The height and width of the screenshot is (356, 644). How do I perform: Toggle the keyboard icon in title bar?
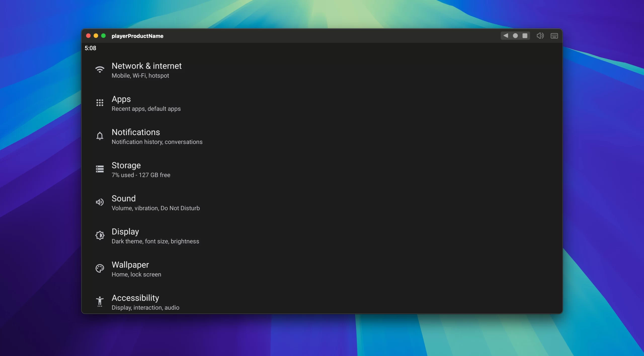click(x=554, y=36)
